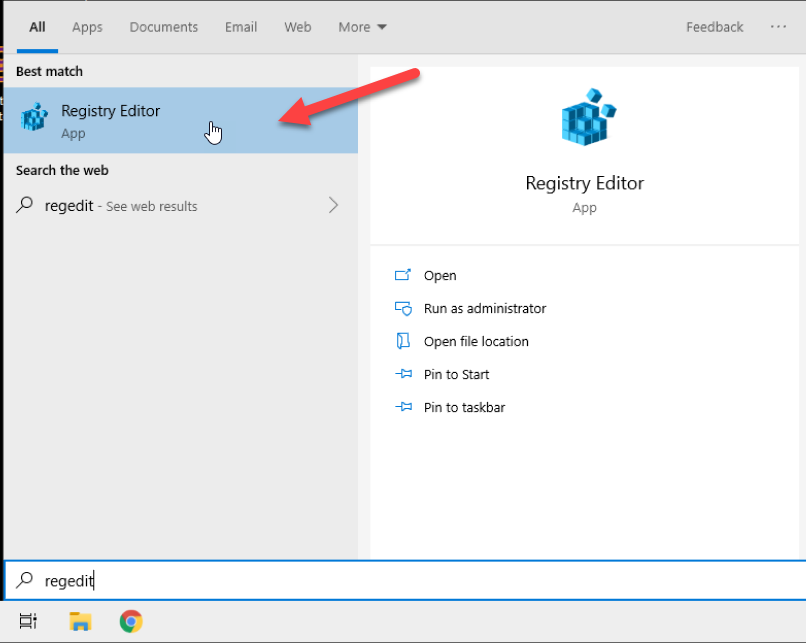Click the Pin to Start pin icon

[404, 374]
